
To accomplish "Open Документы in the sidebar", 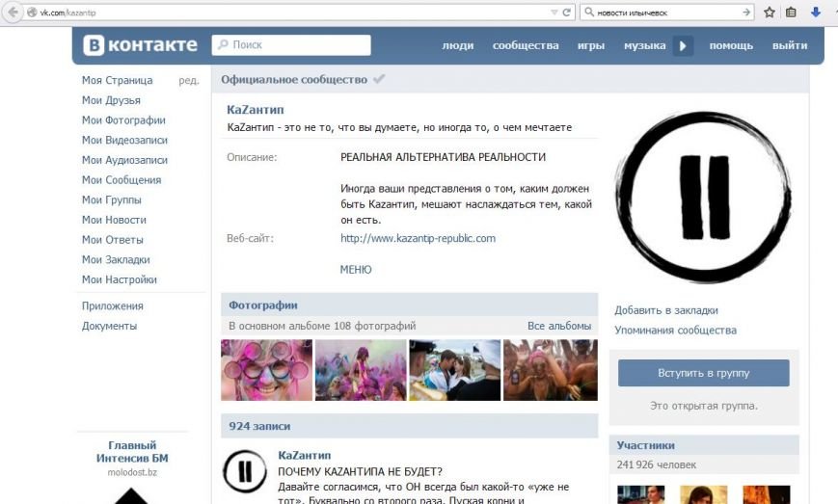I will 109,326.
